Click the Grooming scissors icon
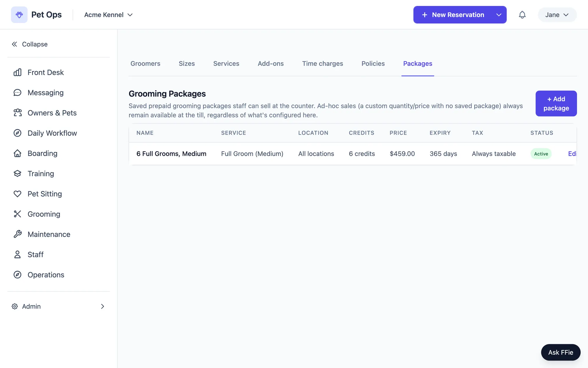588x368 pixels. click(17, 214)
